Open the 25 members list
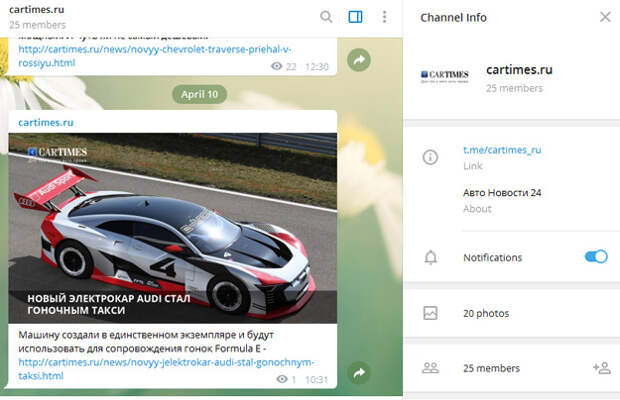This screenshot has width=620, height=400. pos(491,368)
